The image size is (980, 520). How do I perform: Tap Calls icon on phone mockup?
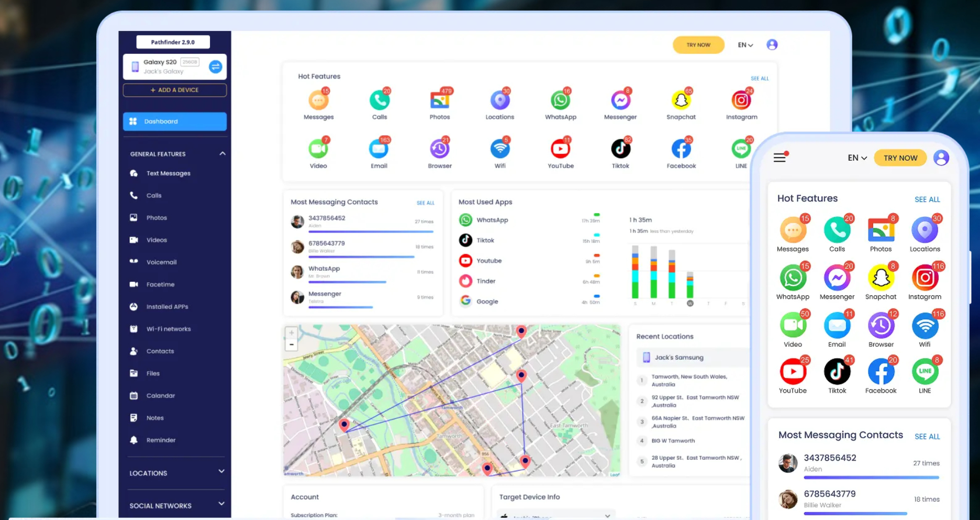tap(837, 230)
